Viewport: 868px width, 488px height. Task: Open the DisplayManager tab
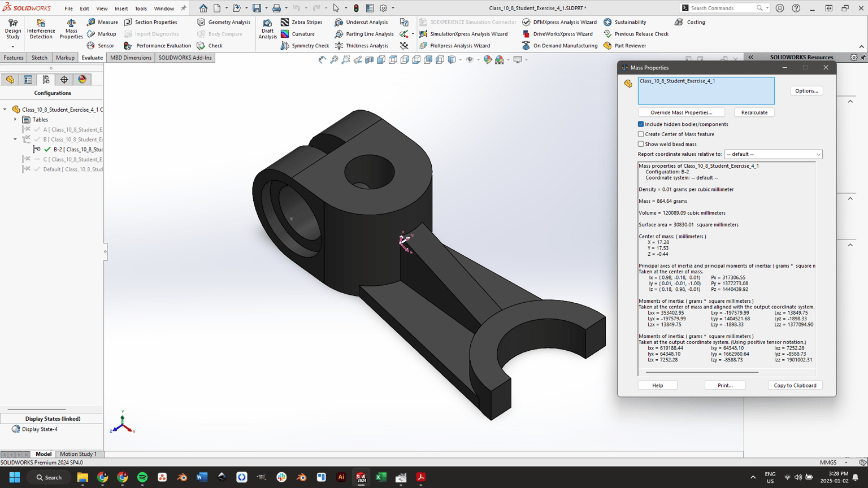[83, 80]
